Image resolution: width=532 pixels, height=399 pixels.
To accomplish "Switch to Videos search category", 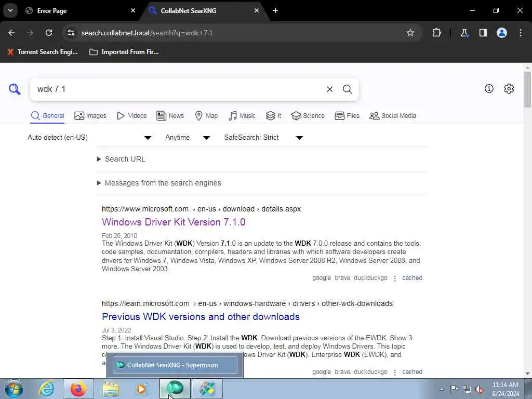I will pos(131,116).
